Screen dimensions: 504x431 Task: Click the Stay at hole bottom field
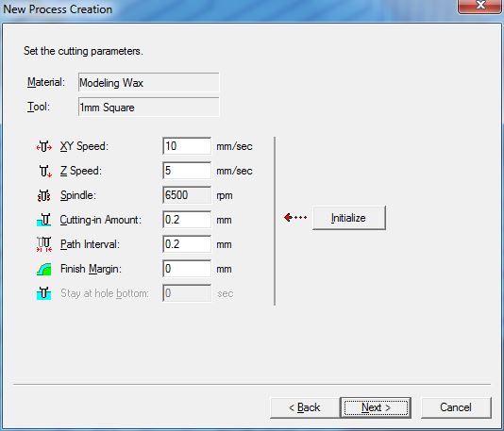pyautogui.click(x=187, y=293)
